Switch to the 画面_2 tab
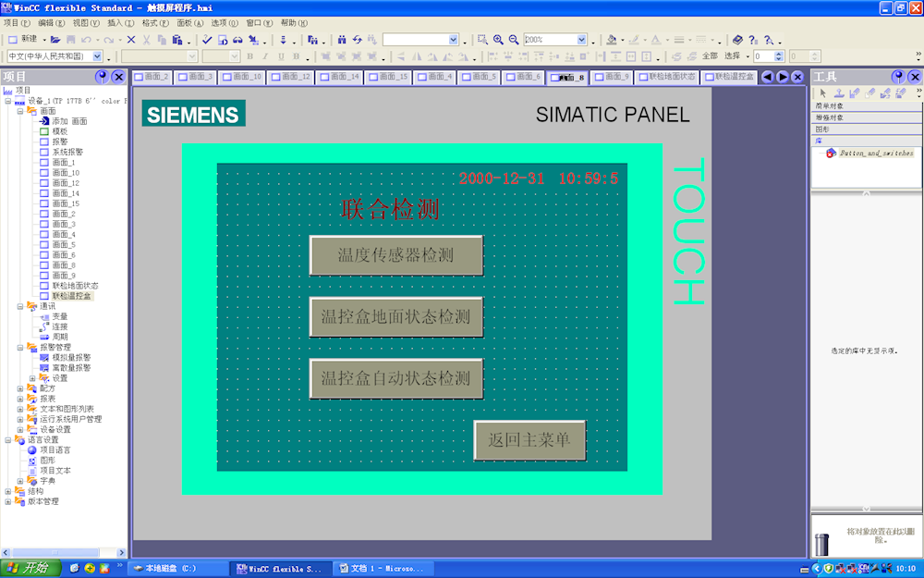 click(152, 78)
